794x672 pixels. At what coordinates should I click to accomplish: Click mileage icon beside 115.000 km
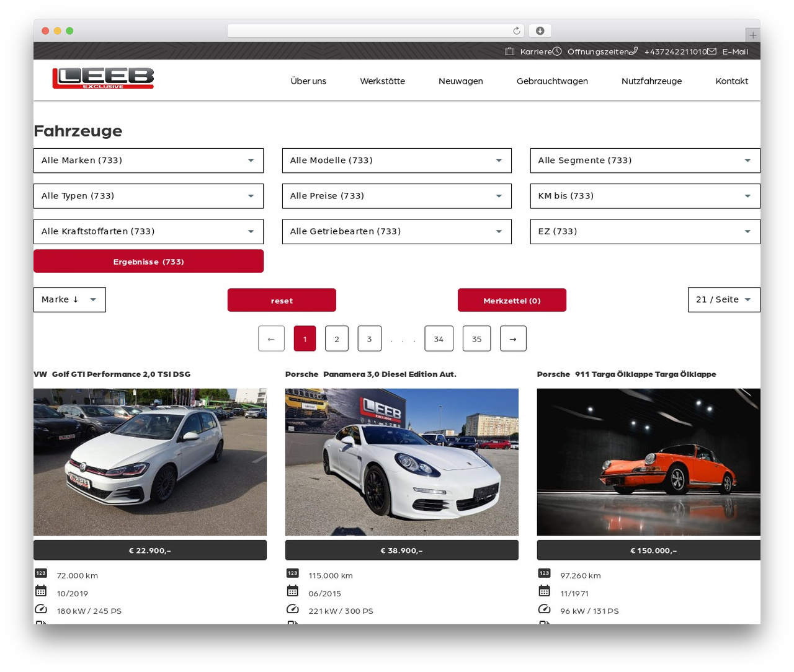coord(293,573)
